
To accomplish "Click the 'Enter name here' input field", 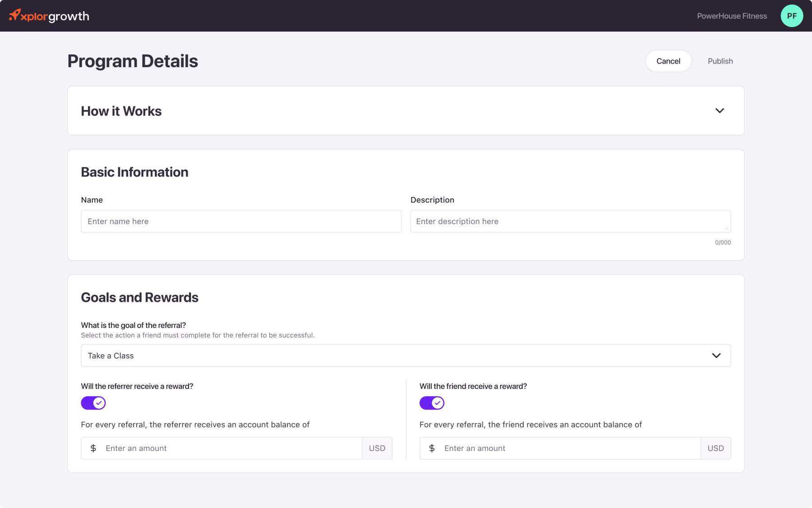I will [241, 221].
